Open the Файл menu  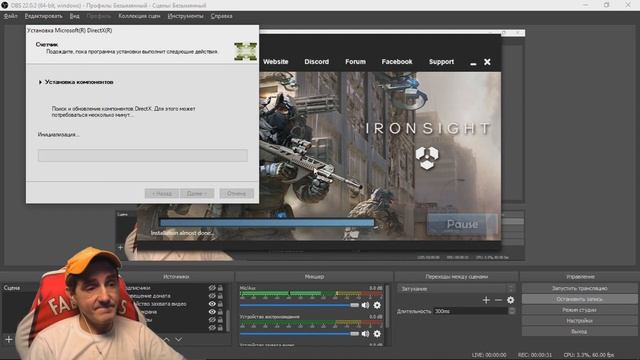[10, 16]
